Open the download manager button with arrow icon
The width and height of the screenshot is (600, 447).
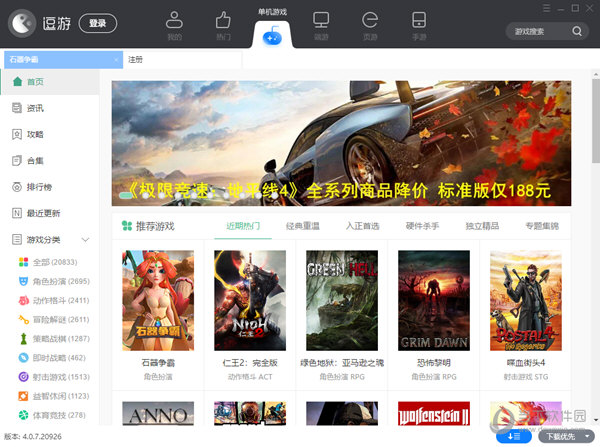[x=514, y=436]
